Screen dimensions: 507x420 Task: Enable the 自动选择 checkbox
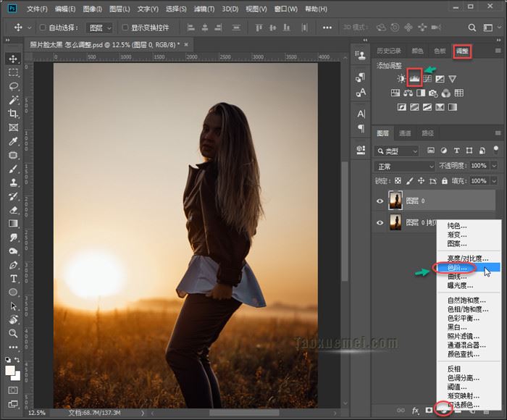click(x=42, y=28)
